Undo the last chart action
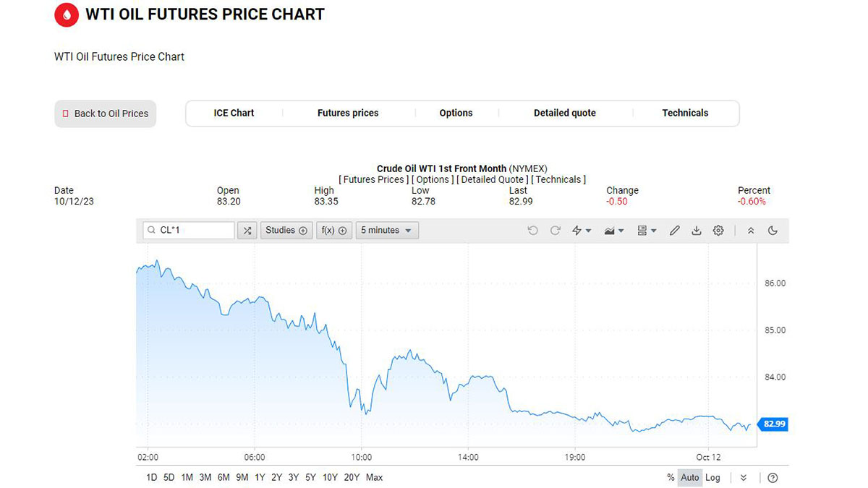The image size is (868, 488). (533, 231)
